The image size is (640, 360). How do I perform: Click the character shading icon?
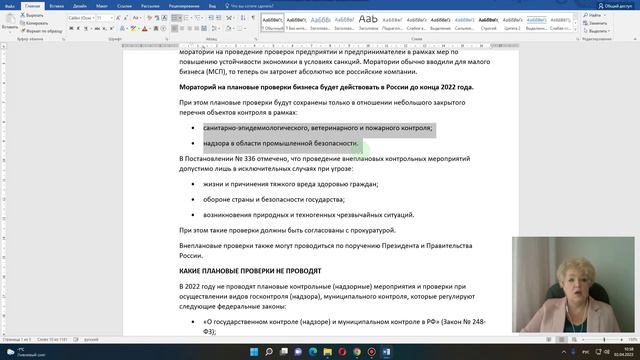tap(156, 28)
